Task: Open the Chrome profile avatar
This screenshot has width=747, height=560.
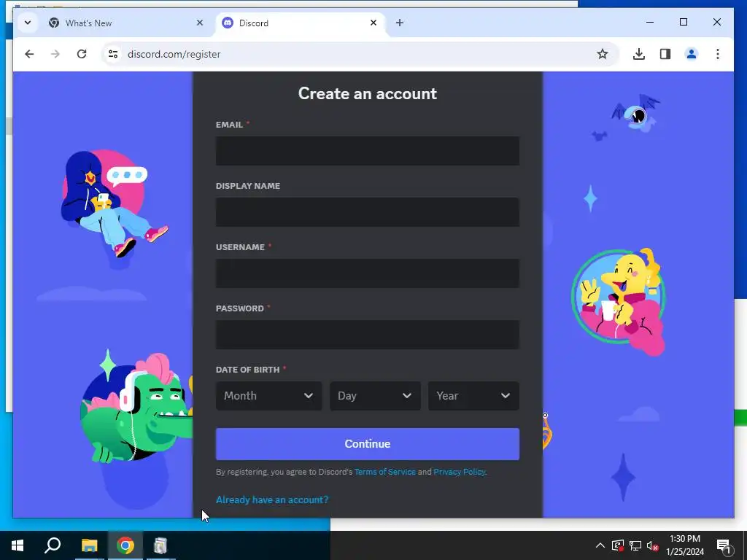Action: 692,54
